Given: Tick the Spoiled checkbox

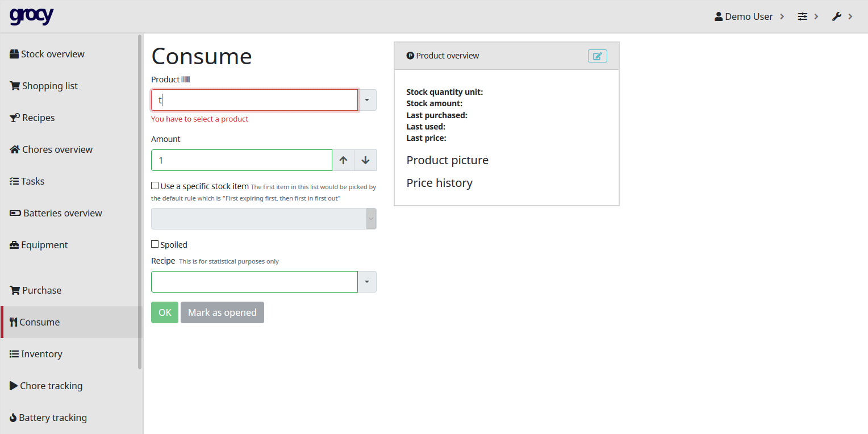Looking at the screenshot, I should [x=155, y=244].
